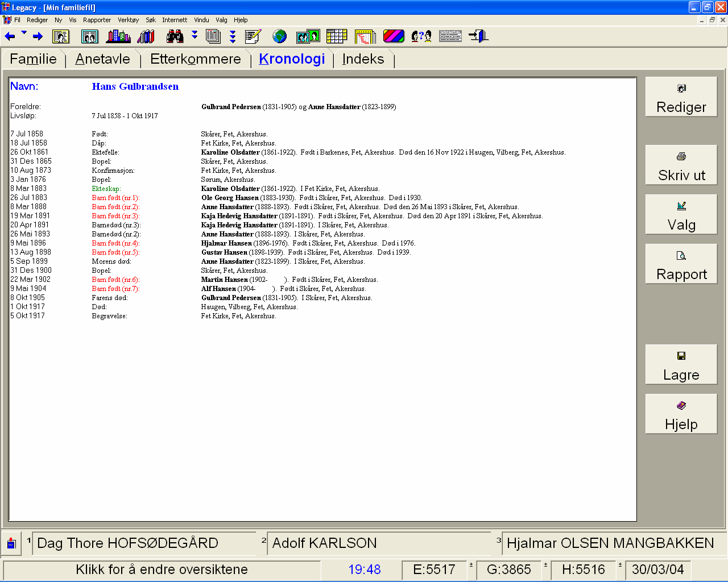Viewport: 728px width, 582px height.
Task: Click the Valg side button
Action: [x=681, y=214]
